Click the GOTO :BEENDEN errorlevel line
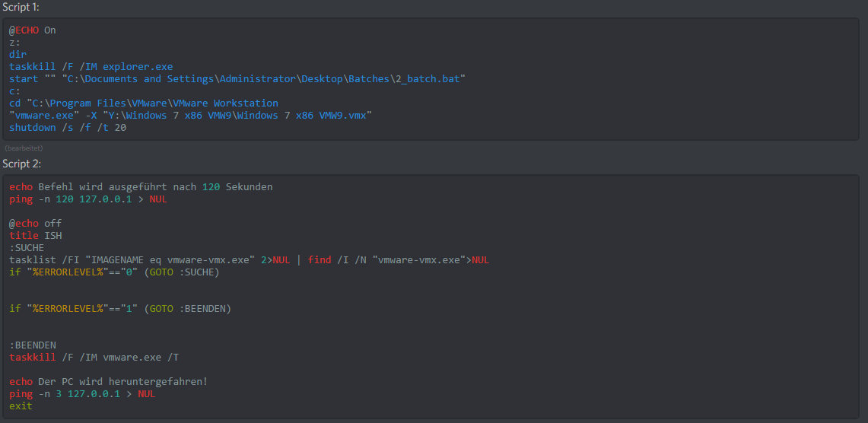The image size is (868, 423). tap(120, 308)
